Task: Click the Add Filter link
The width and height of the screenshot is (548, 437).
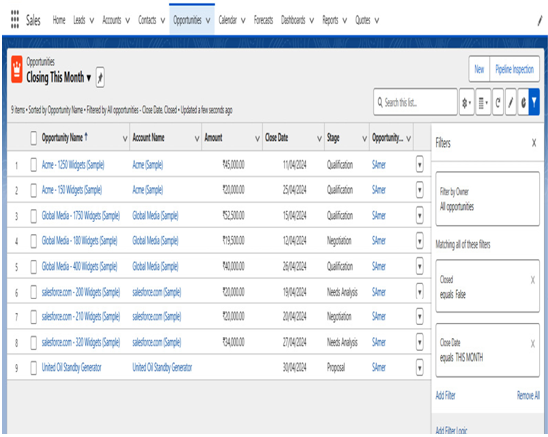Action: tap(445, 395)
